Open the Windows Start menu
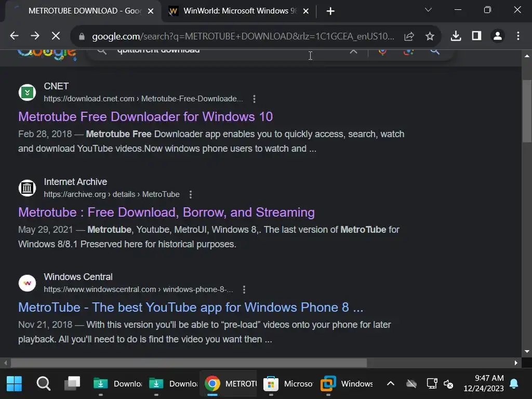This screenshot has width=532, height=399. point(14,384)
